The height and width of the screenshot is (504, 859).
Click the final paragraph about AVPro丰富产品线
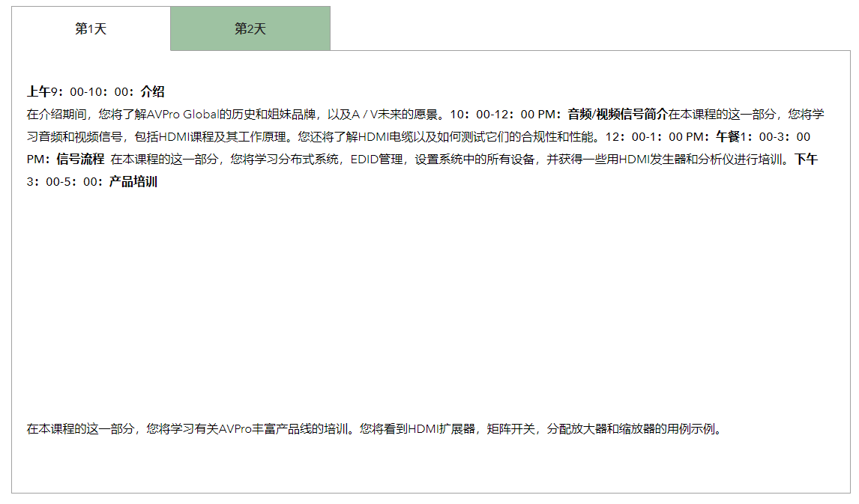376,428
